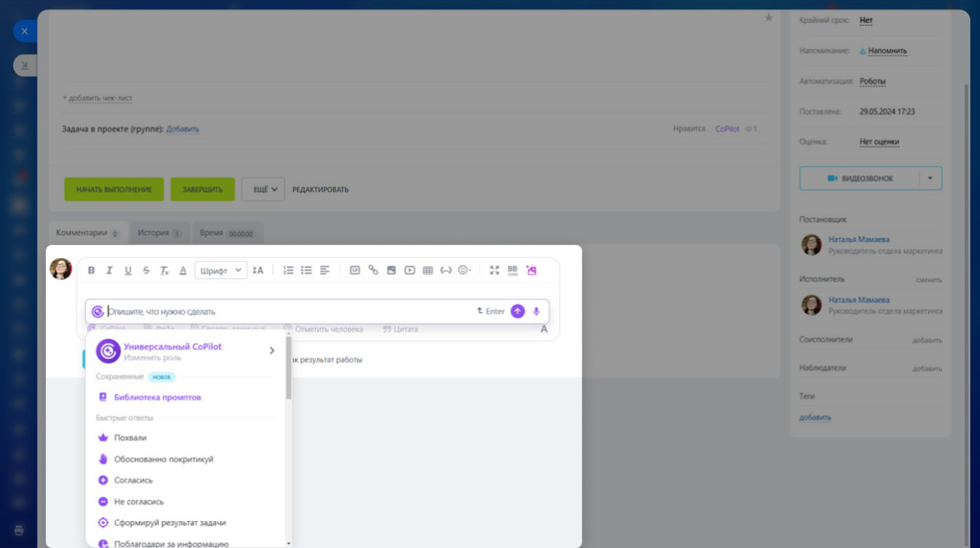Click the Нравится like link

point(689,129)
